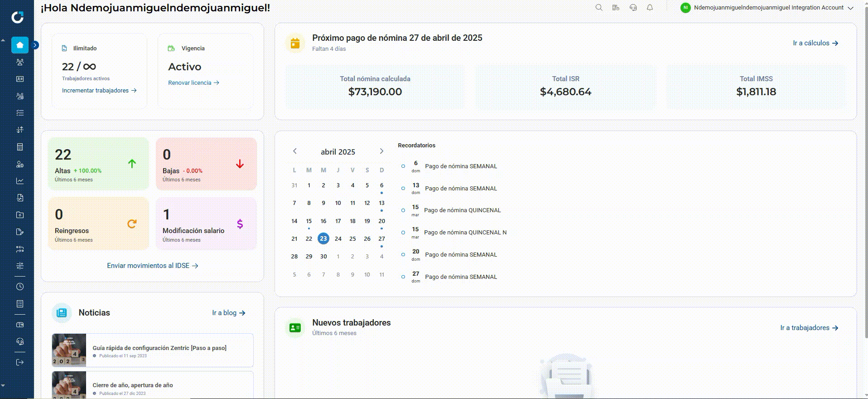Click Ir a cálculos link
Screen dimensions: 868x399
click(x=815, y=43)
